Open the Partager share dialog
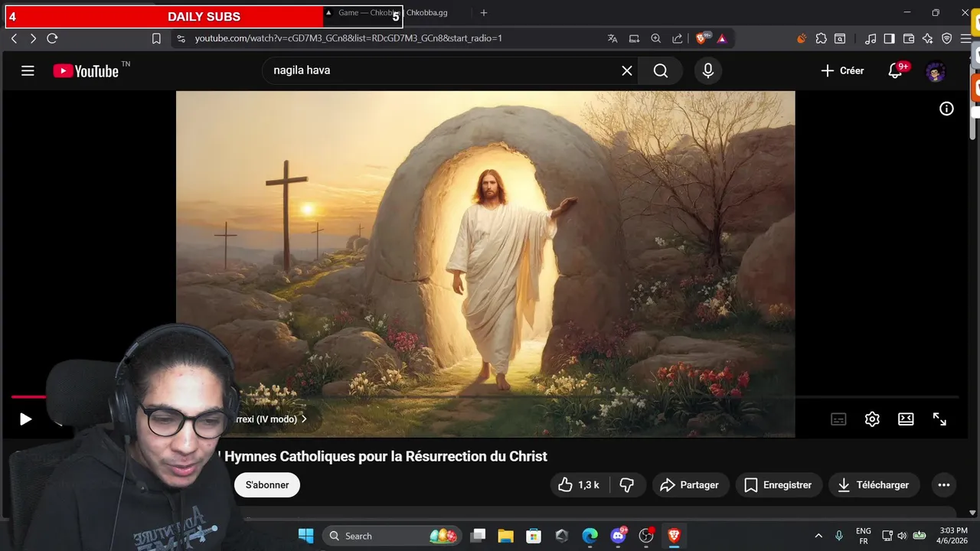The image size is (980, 551). [x=689, y=485]
